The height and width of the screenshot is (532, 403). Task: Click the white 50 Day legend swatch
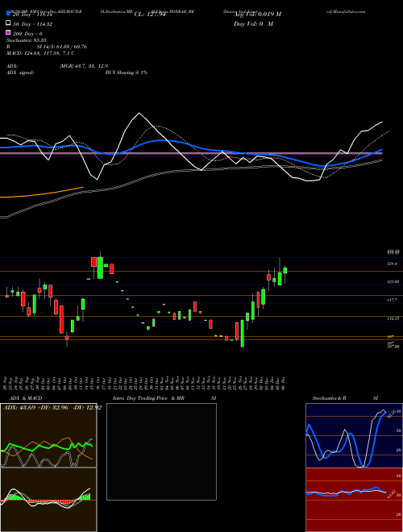tap(8, 23)
